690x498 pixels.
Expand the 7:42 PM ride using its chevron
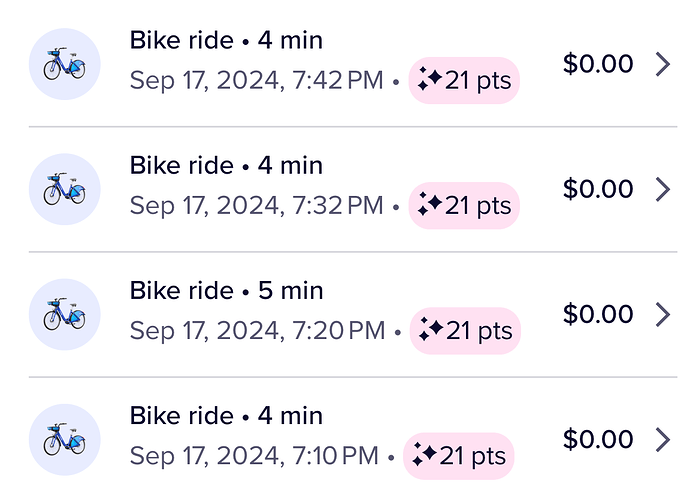click(x=662, y=65)
